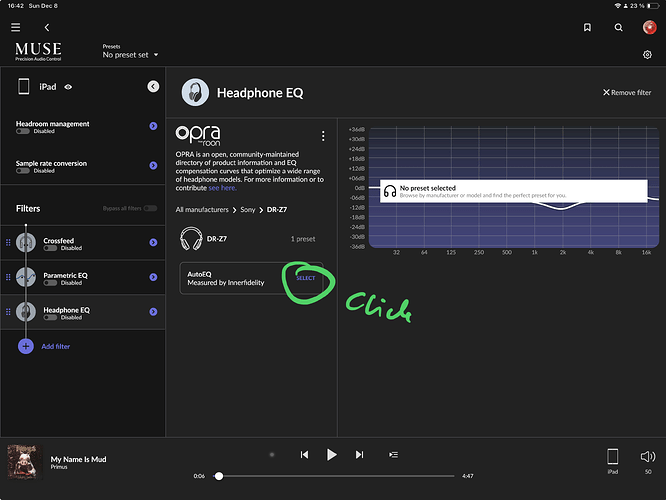Open the Presets dropdown
This screenshot has height=500, width=666.
pos(130,55)
